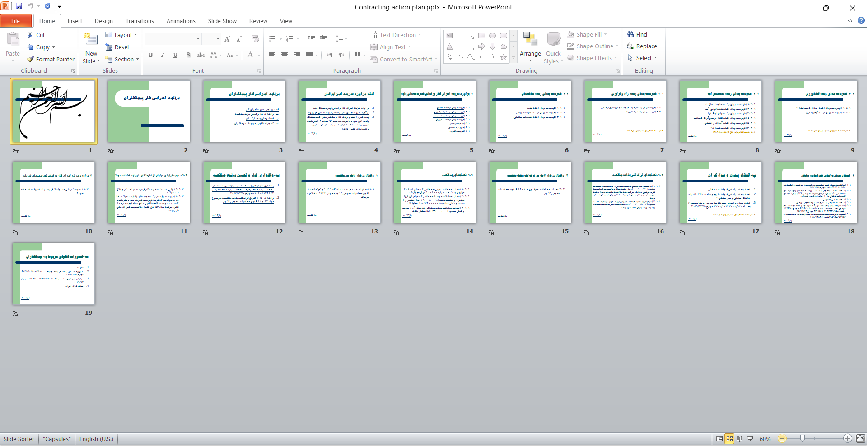
Task: Switch to the Animations tab
Action: (x=181, y=21)
